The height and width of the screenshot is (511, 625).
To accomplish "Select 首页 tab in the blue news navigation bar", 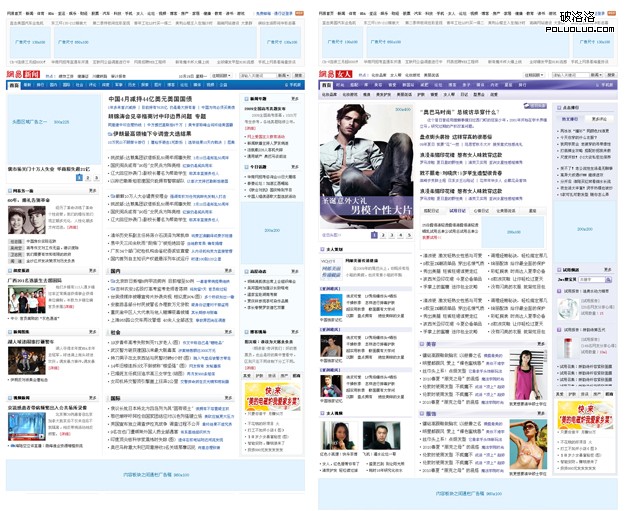I will pyautogui.click(x=14, y=85).
